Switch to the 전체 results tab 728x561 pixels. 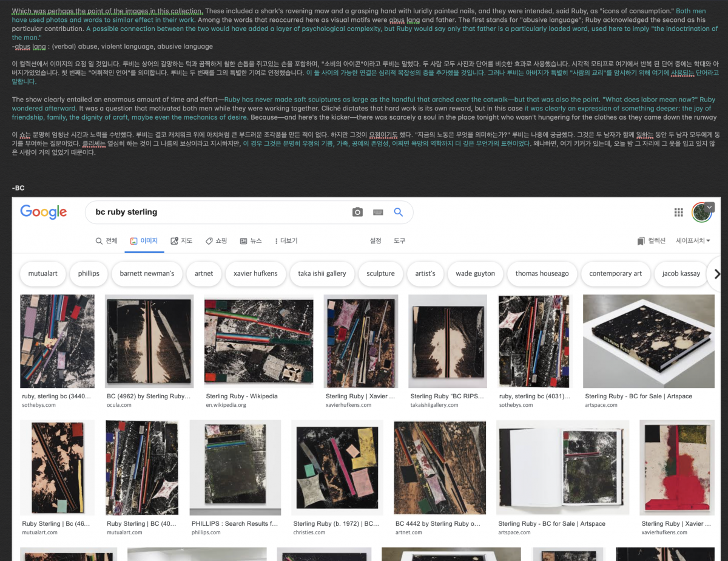pos(106,241)
